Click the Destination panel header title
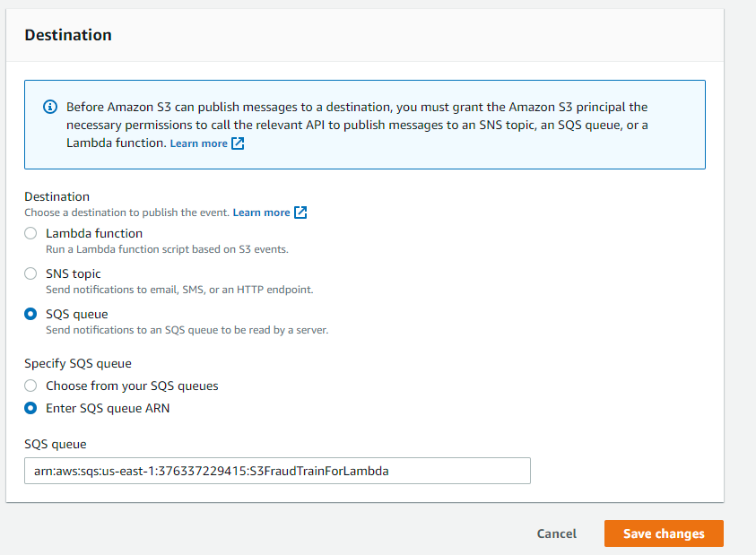Image resolution: width=756 pixels, height=555 pixels. [x=68, y=35]
